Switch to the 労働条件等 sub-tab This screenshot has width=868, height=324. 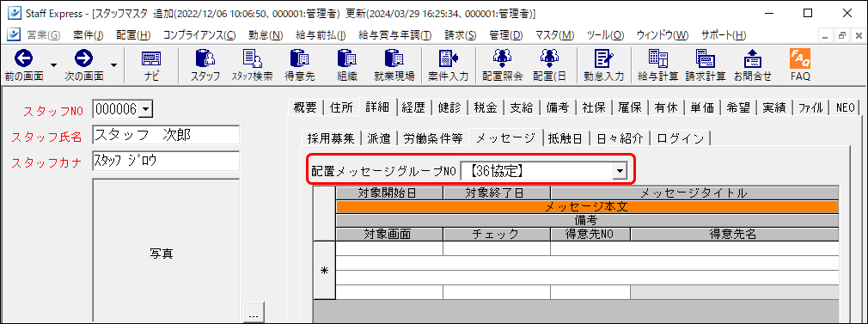432,138
